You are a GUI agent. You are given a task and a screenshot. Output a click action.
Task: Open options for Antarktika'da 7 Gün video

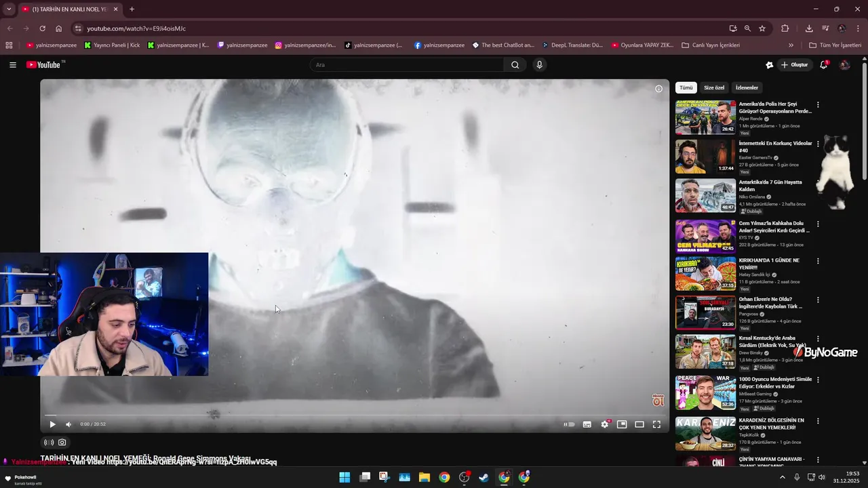pyautogui.click(x=818, y=183)
